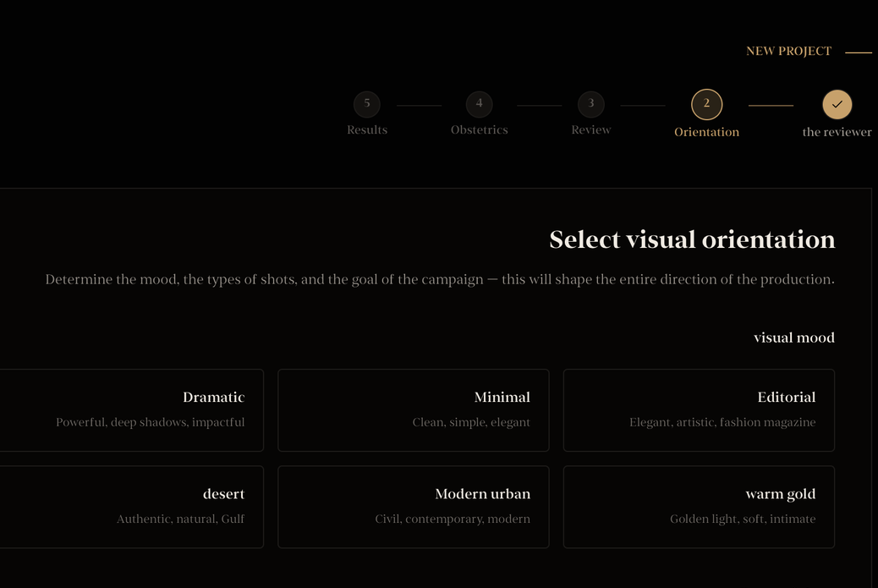Switch to the Review step label
The image size is (878, 588).
(x=590, y=129)
